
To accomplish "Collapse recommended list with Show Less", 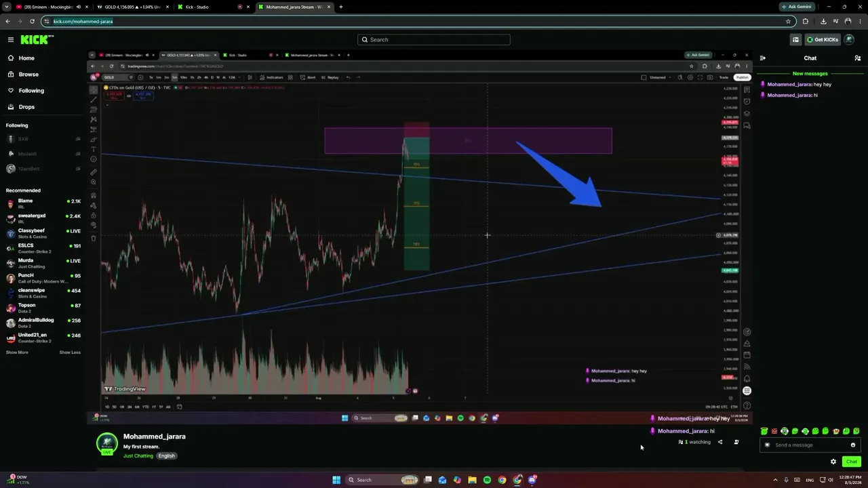I will [70, 352].
